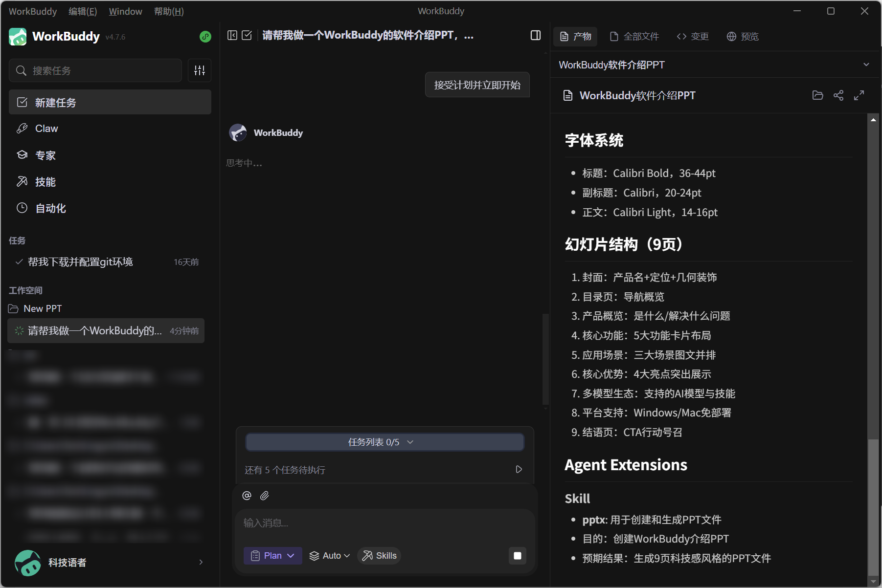This screenshot has width=882, height=588.
Task: Open Auto model dropdown
Action: click(330, 556)
